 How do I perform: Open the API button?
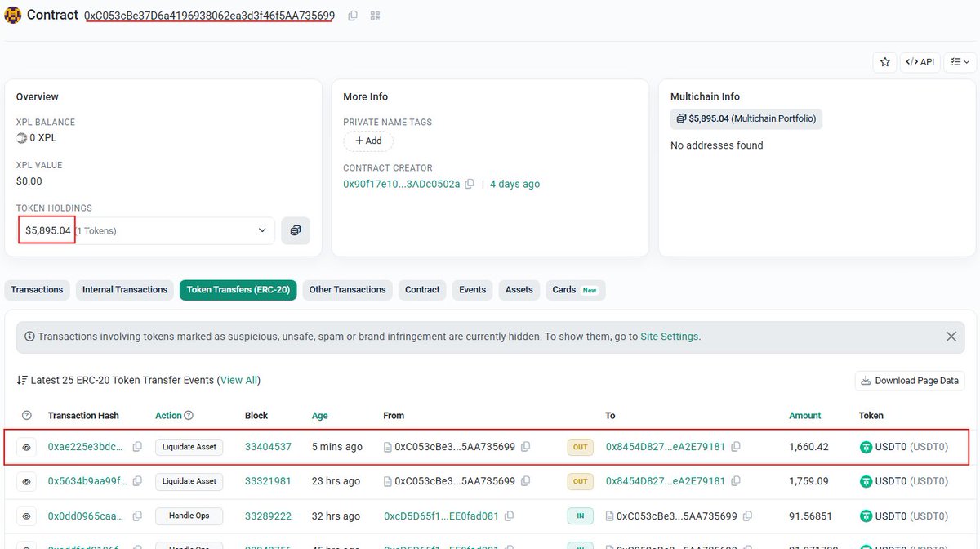tap(920, 62)
